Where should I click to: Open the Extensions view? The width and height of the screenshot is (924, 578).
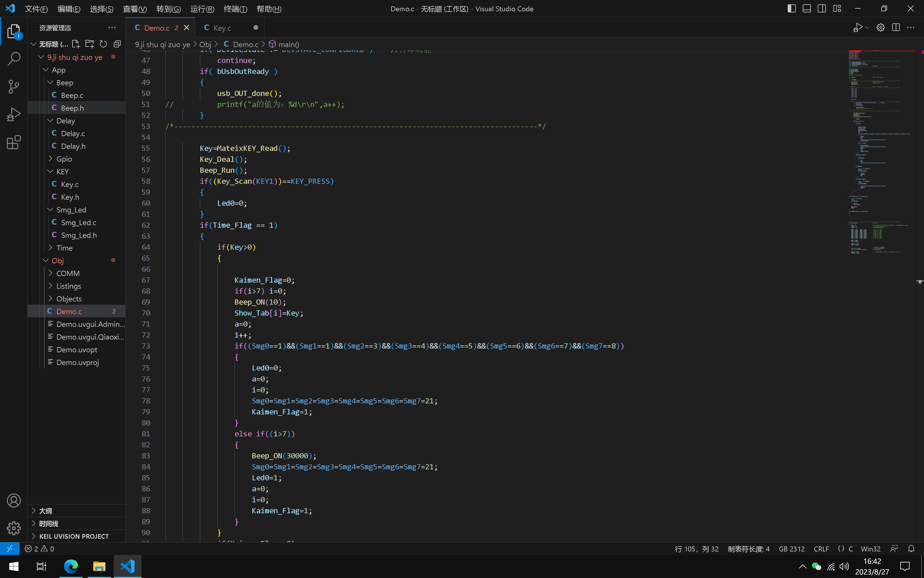(x=14, y=142)
